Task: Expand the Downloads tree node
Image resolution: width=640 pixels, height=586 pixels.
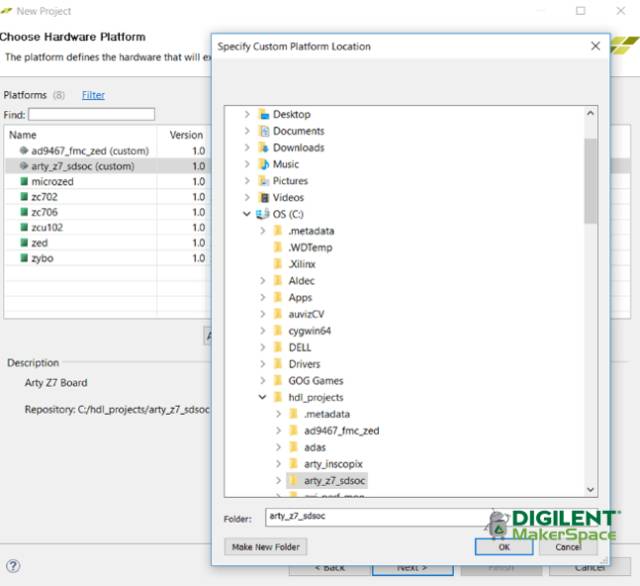Action: point(247,148)
